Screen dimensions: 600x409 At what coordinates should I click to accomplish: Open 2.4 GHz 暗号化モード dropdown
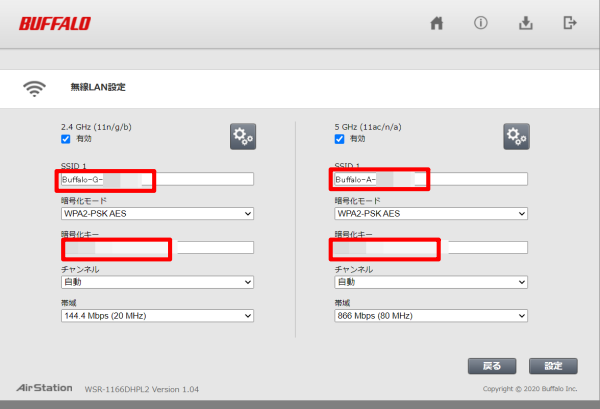click(x=157, y=213)
